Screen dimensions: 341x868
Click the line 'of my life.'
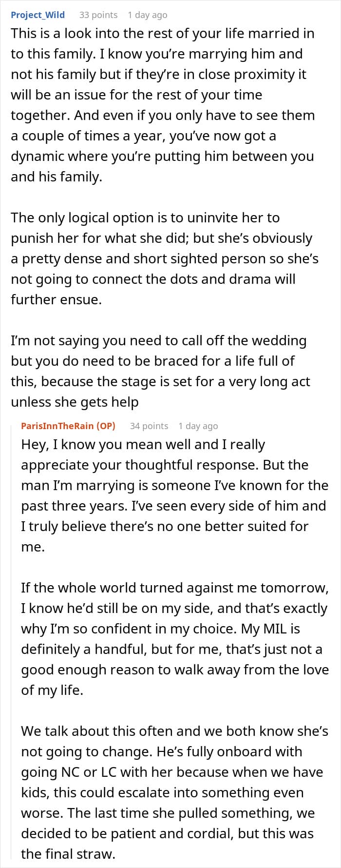click(x=52, y=690)
